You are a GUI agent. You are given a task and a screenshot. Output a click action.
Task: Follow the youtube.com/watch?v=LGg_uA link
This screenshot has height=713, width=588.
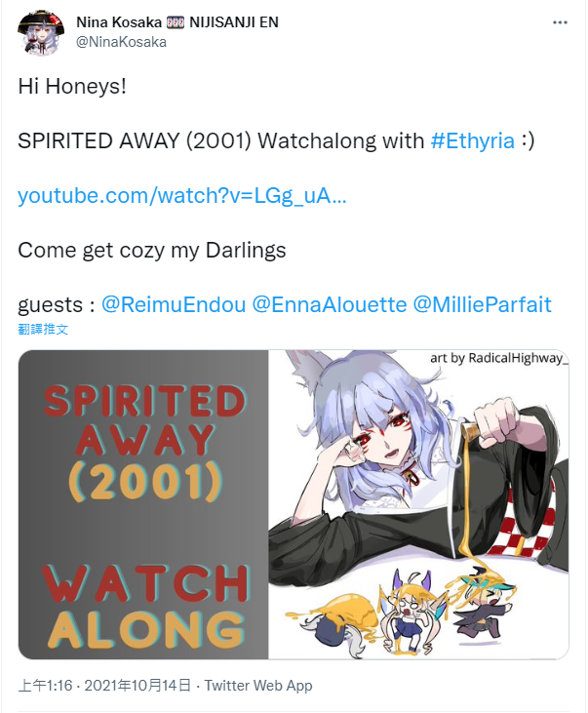pyautogui.click(x=182, y=196)
